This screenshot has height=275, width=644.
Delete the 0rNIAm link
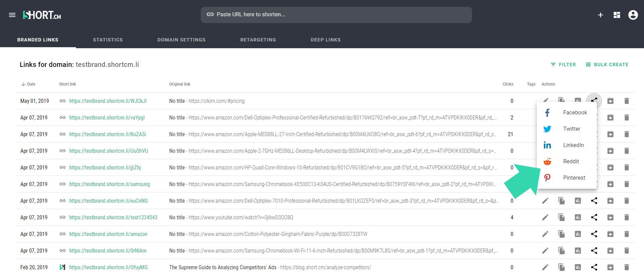tap(627, 251)
